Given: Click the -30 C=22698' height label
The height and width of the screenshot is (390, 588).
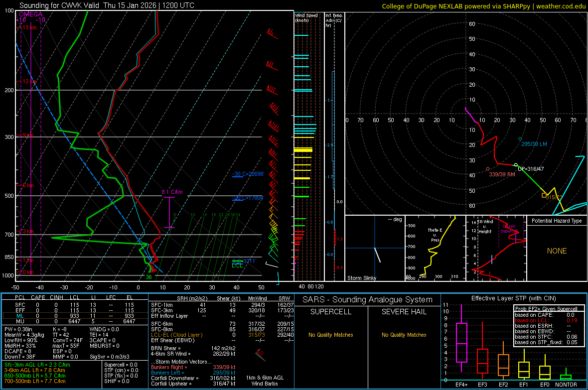Looking at the screenshot, I should 248,174.
